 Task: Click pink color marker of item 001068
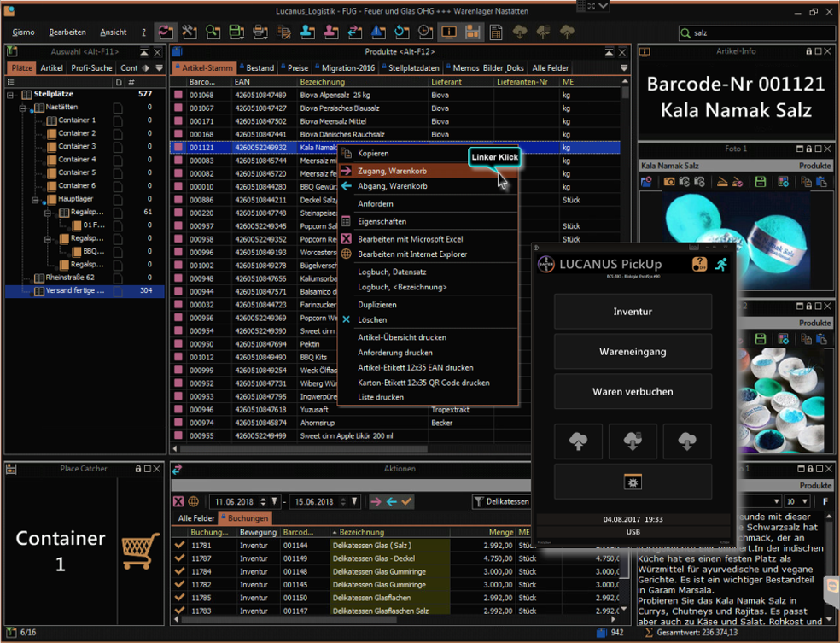(x=179, y=96)
